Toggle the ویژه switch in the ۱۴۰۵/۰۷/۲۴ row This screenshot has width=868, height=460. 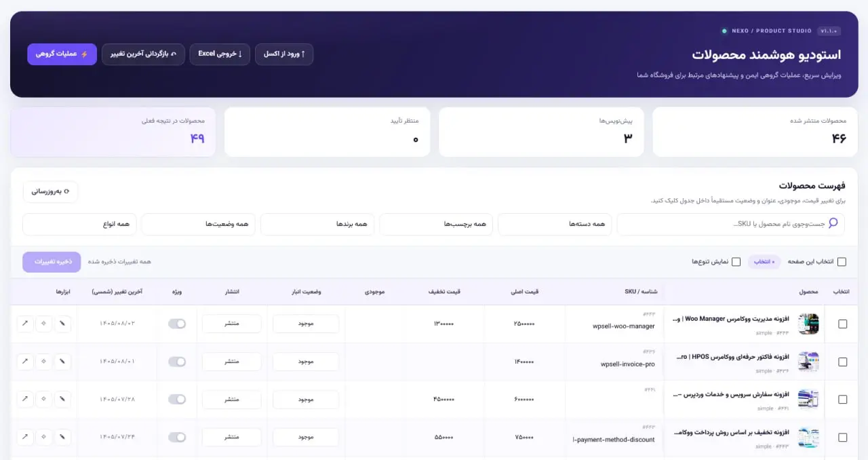(x=177, y=438)
